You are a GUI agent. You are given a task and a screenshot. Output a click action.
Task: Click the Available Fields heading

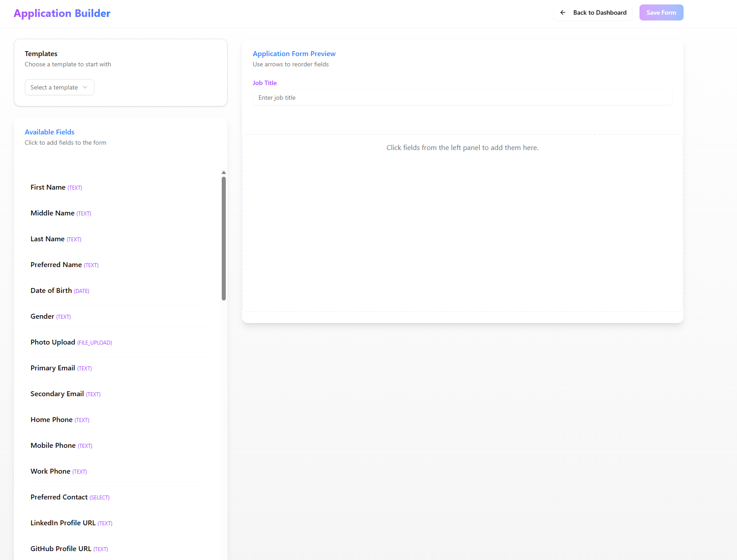click(x=49, y=132)
